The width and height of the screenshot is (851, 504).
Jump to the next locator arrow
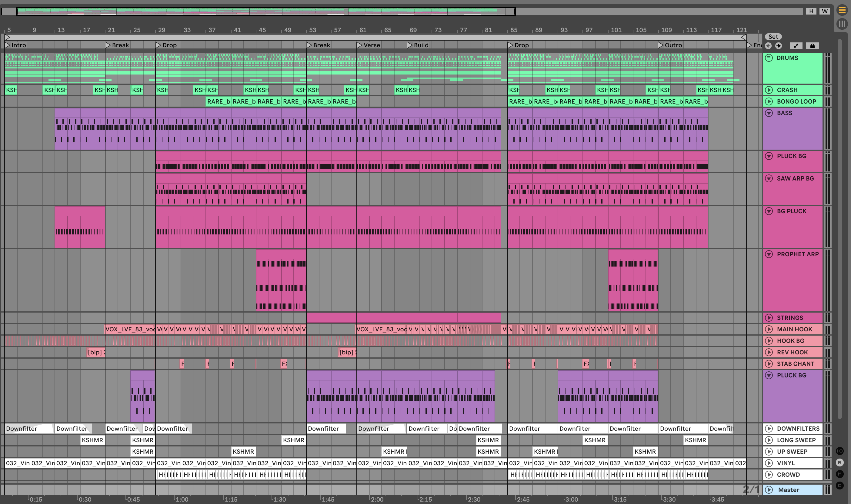[x=779, y=45]
